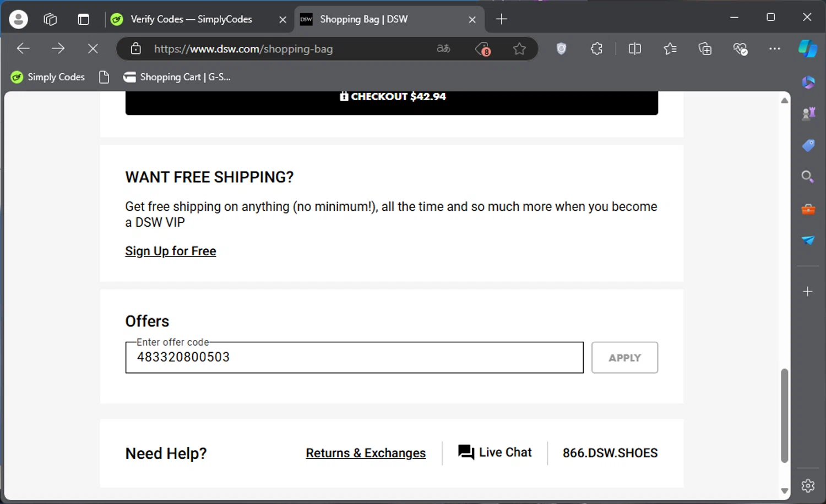Switch to Verify Codes — SimplyCodes tab
The height and width of the screenshot is (504, 826).
pos(191,19)
